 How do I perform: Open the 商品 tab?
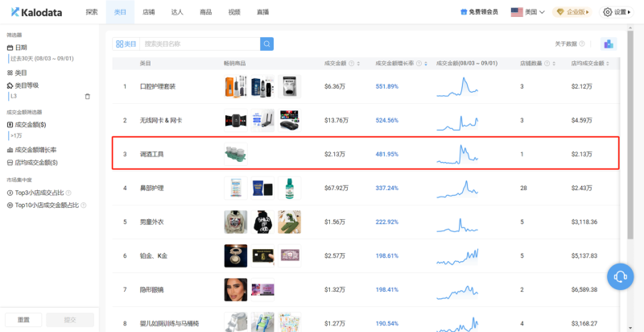(x=205, y=12)
